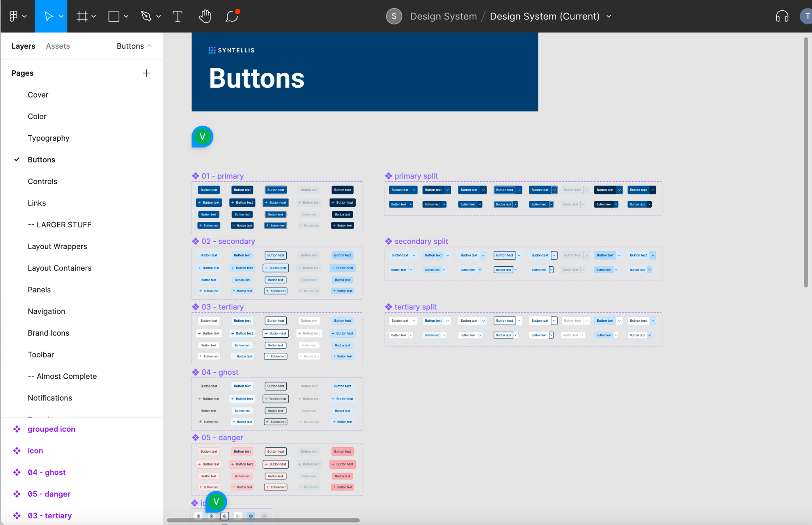Select the Controls page
The height and width of the screenshot is (525, 812).
point(42,181)
